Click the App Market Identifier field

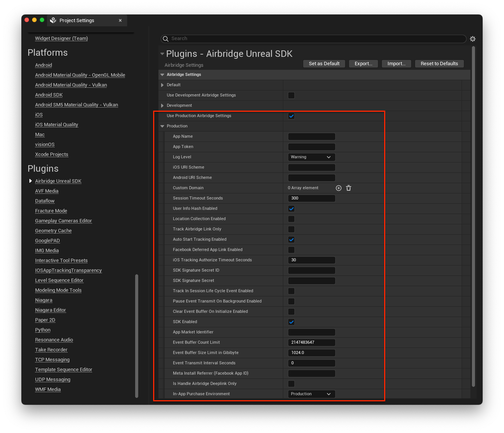coord(312,332)
